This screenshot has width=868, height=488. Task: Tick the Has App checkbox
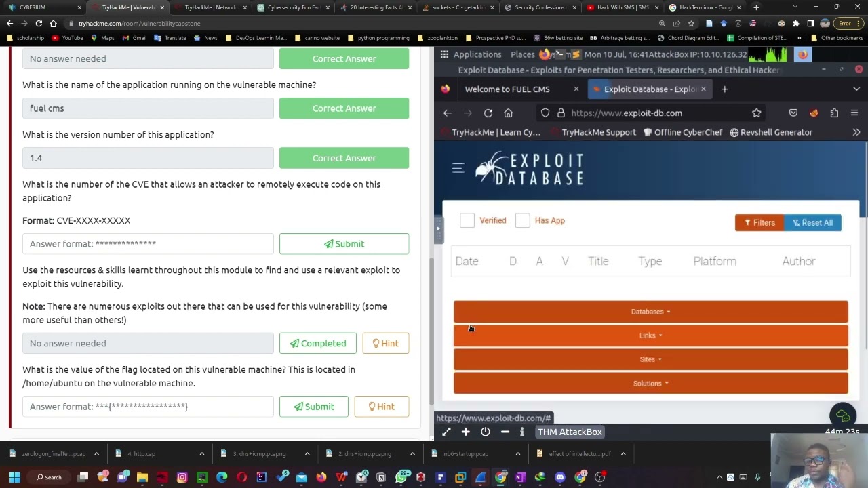[x=522, y=220]
